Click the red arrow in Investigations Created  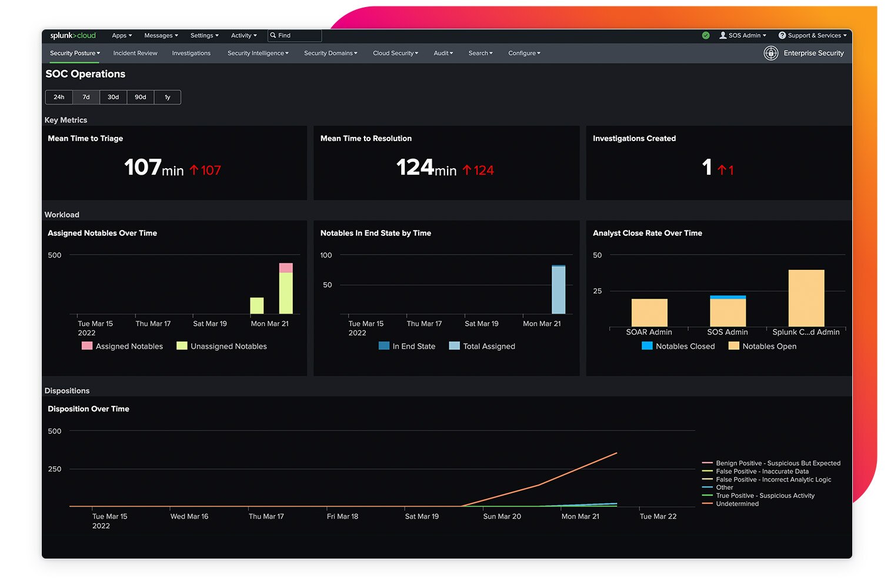(x=722, y=170)
